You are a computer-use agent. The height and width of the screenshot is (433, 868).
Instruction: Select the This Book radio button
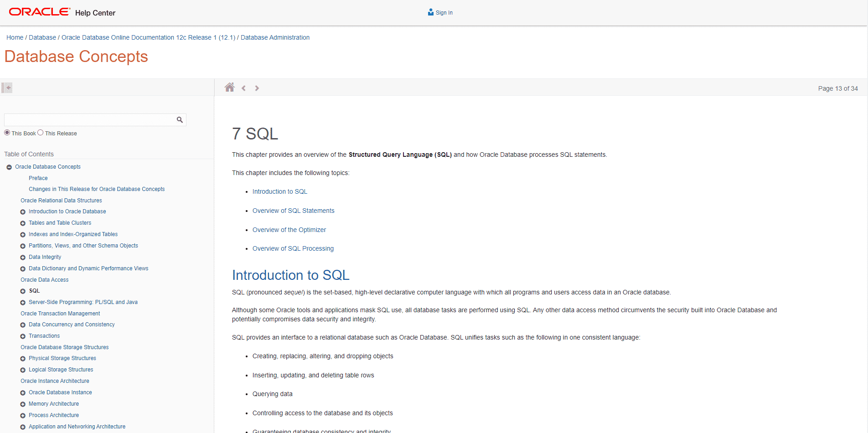[x=7, y=133]
